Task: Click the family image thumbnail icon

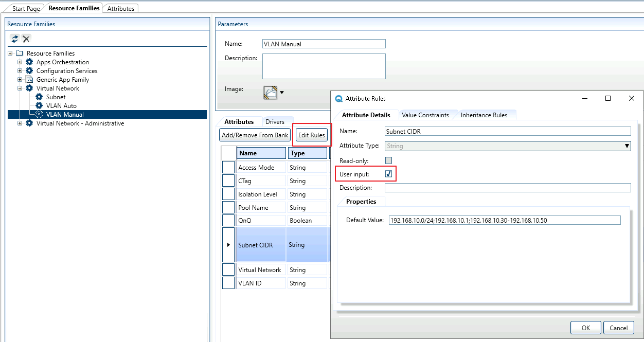Action: pos(271,92)
